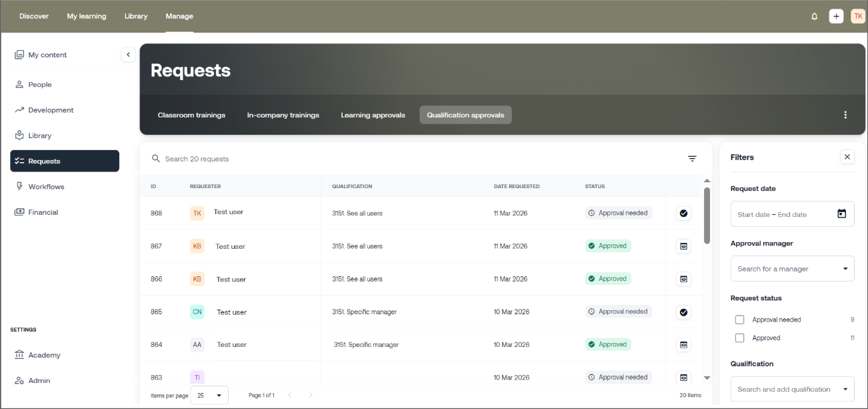Screen dimensions: 868x409
Task: Sort by the Requester column header
Action: coord(205,186)
